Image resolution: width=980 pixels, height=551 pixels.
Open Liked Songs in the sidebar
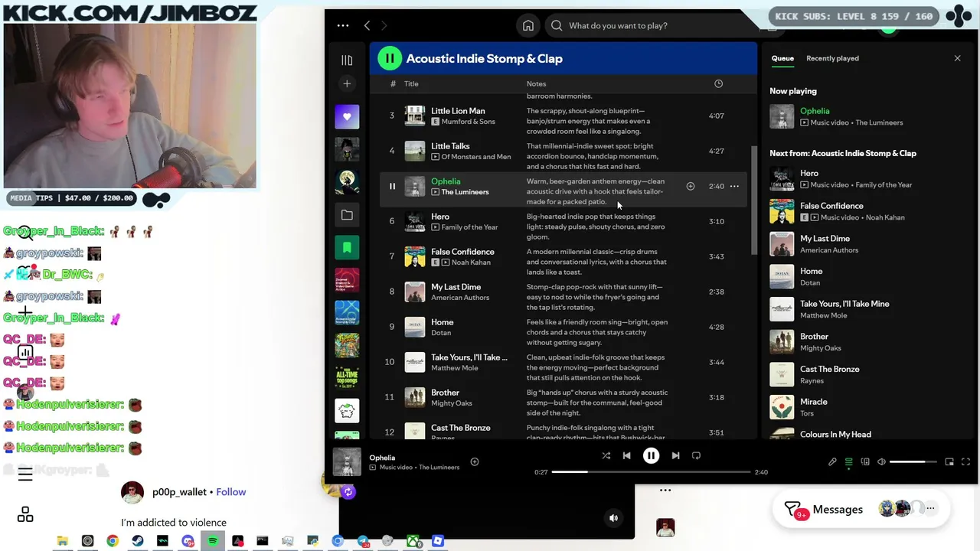[x=347, y=116]
